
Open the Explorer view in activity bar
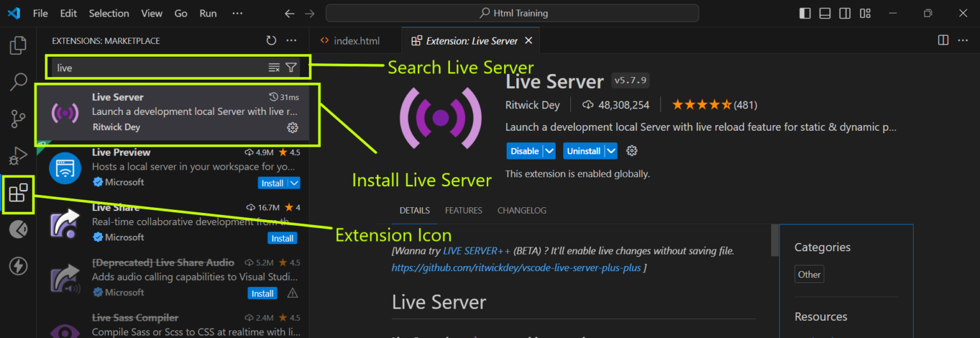point(19,45)
